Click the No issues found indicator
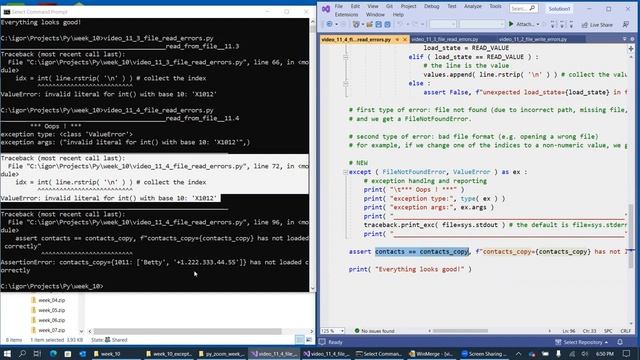 (374, 331)
